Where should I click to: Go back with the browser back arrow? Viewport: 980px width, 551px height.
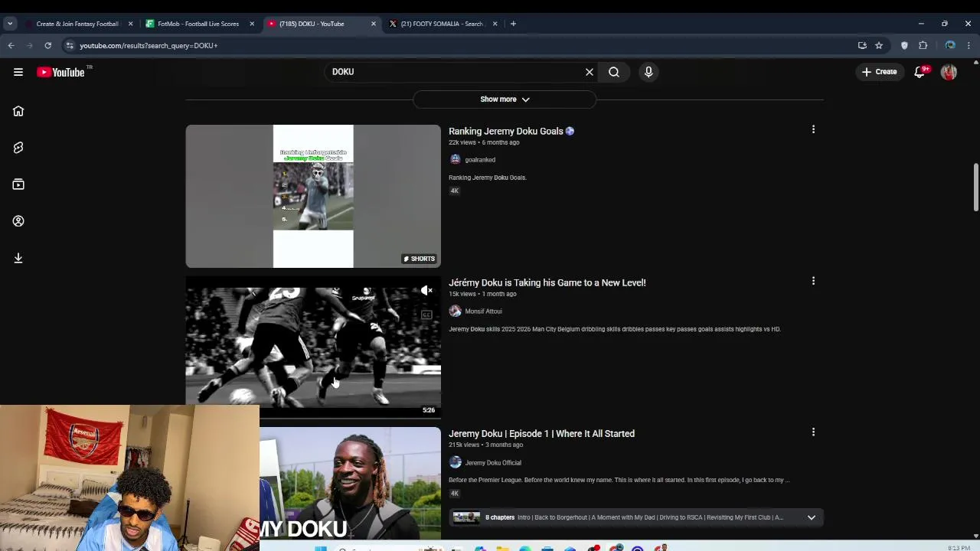pos(11,45)
